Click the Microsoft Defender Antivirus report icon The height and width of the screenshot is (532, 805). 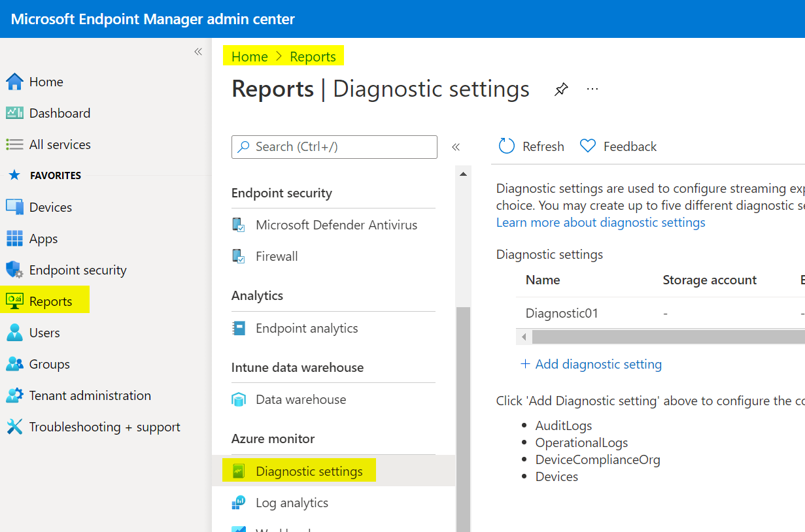(x=239, y=224)
